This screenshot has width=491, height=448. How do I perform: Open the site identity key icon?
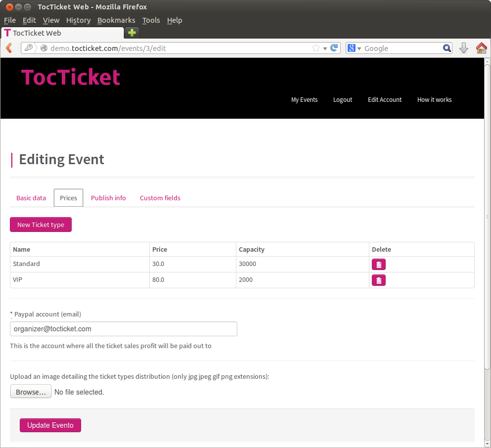coord(29,48)
